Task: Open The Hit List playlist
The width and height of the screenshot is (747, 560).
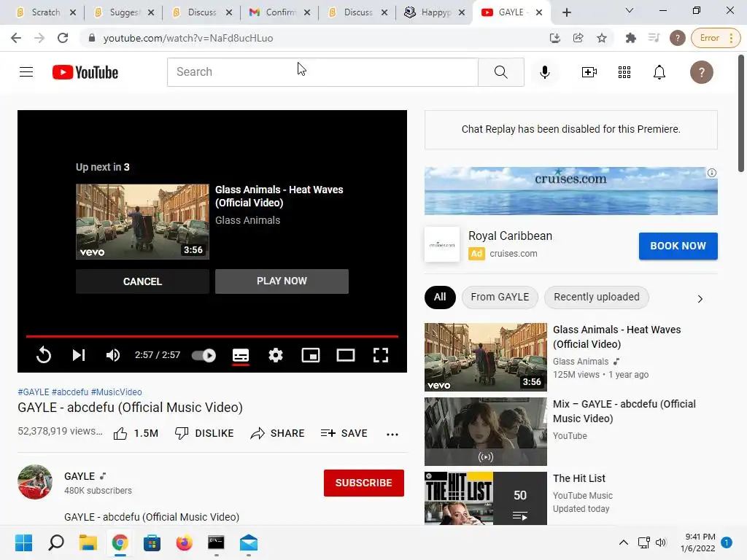Action: 570,498
